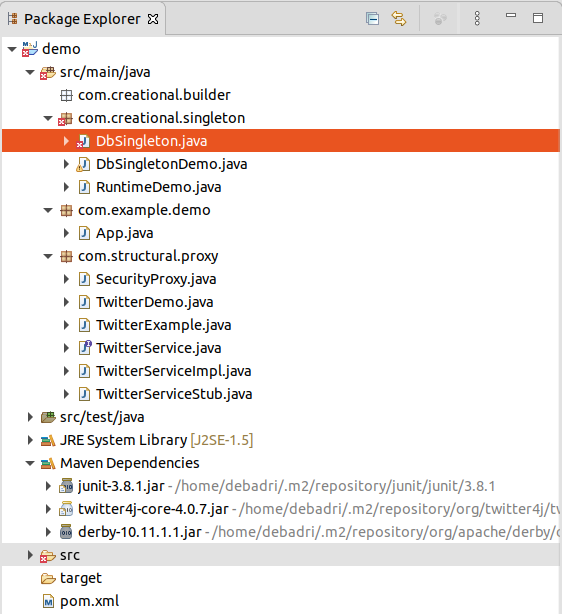The width and height of the screenshot is (562, 614).
Task: Expand DbSingletonDemo.java
Action: click(x=66, y=164)
